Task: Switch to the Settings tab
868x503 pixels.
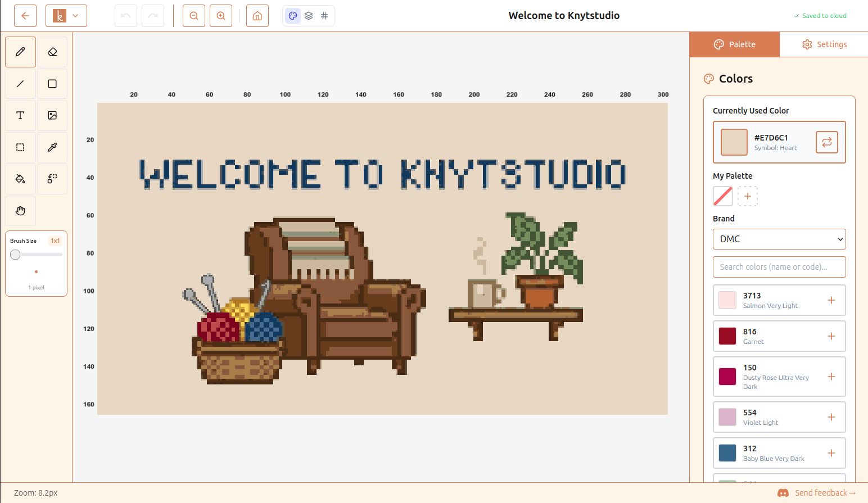Action: 824,44
